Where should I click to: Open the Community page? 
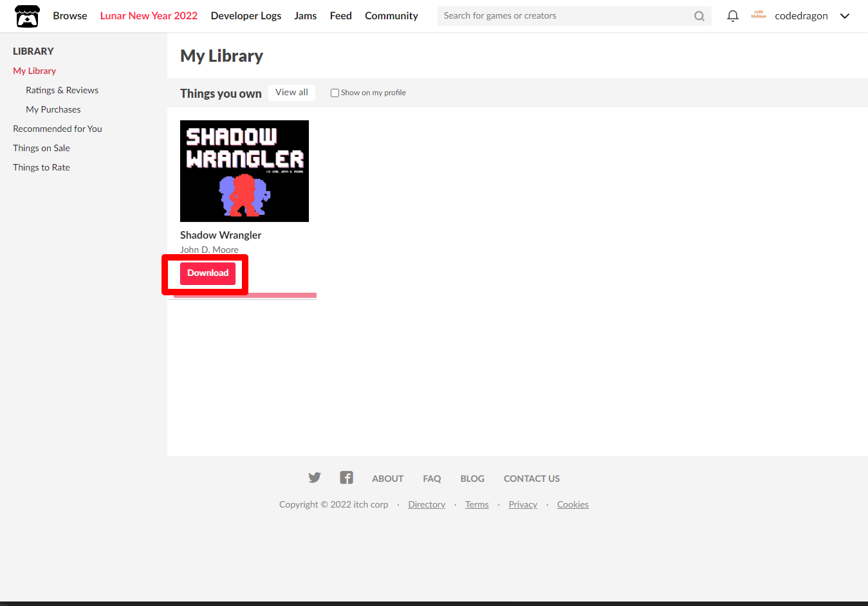coord(391,15)
